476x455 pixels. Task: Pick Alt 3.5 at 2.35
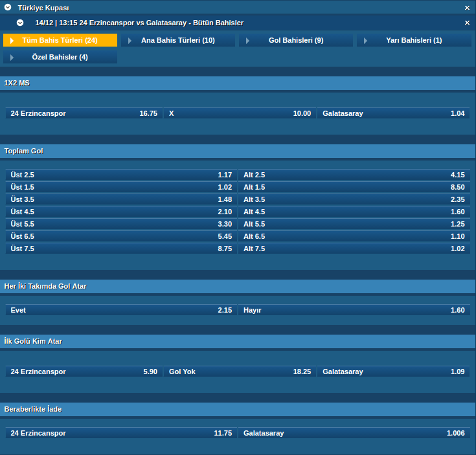(354, 199)
